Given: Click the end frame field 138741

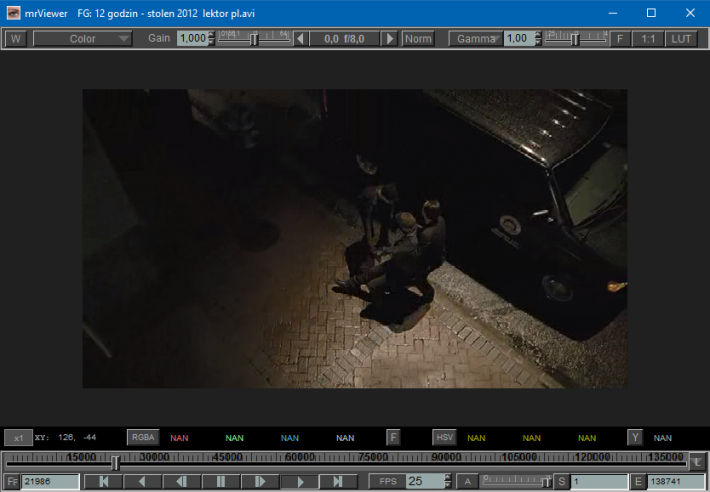Looking at the screenshot, I should (x=676, y=482).
